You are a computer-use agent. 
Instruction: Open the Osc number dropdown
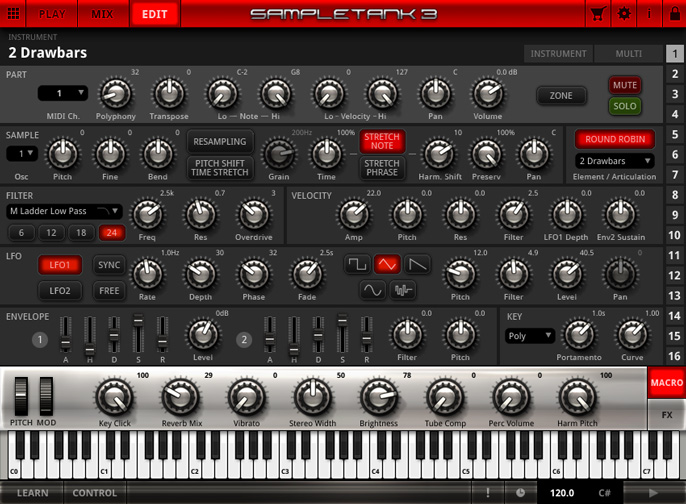click(22, 154)
